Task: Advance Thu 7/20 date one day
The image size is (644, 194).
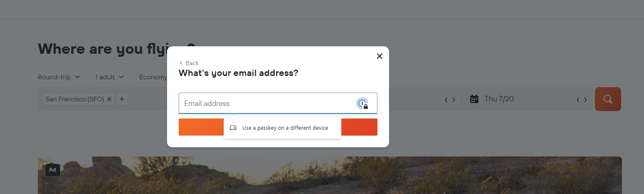Action: pos(585,100)
